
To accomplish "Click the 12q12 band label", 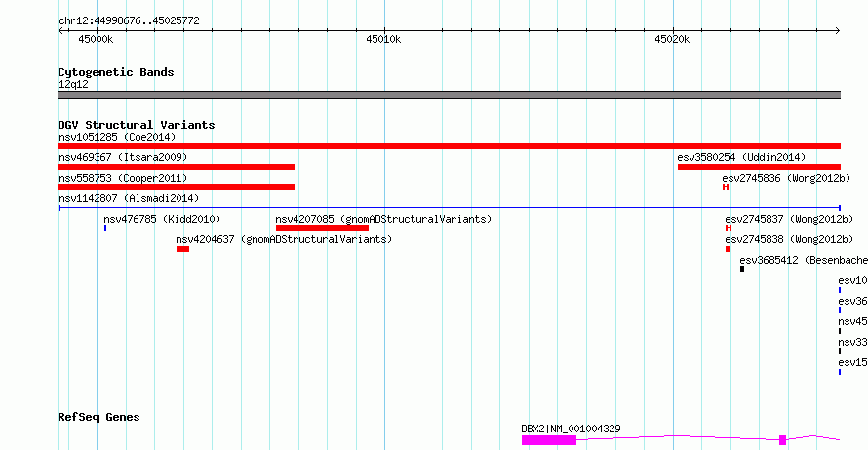I will [73, 85].
